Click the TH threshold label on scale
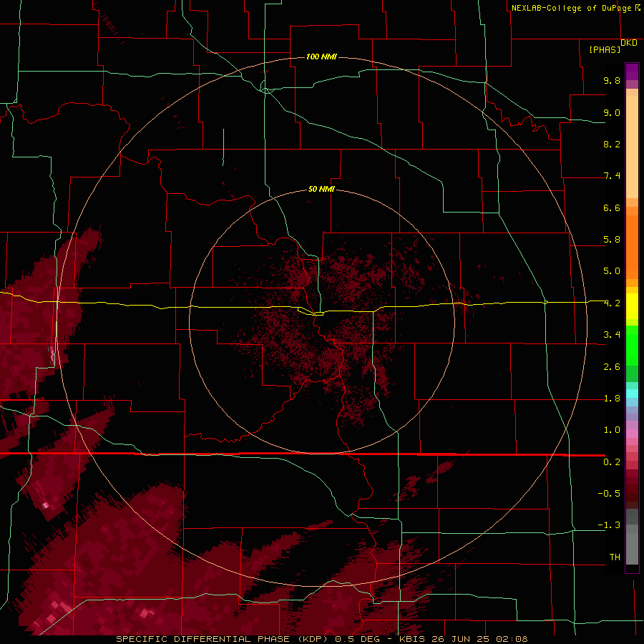644x644 pixels. tap(615, 557)
